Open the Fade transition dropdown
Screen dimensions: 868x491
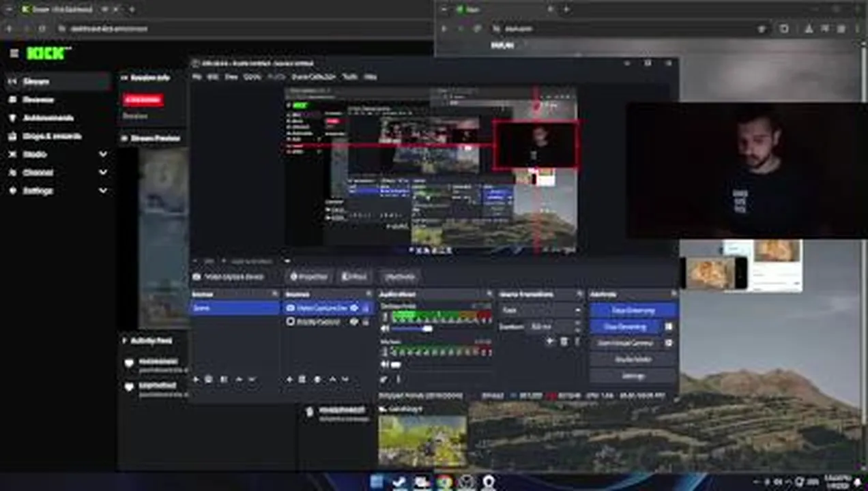point(541,310)
